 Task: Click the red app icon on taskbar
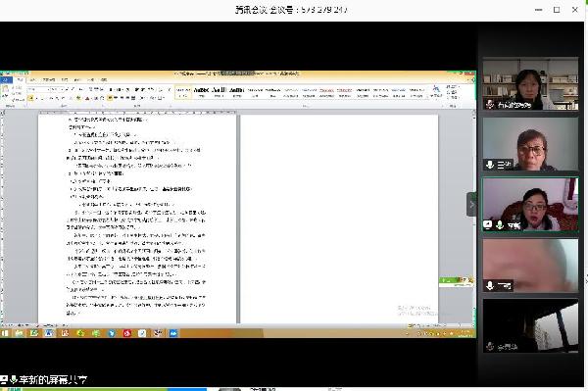coord(126,333)
